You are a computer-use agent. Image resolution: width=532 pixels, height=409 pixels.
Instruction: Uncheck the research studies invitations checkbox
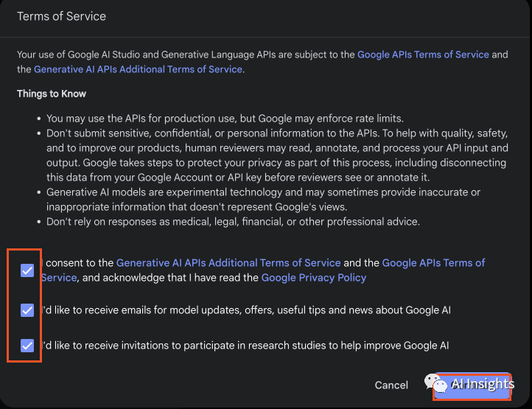[x=27, y=345]
